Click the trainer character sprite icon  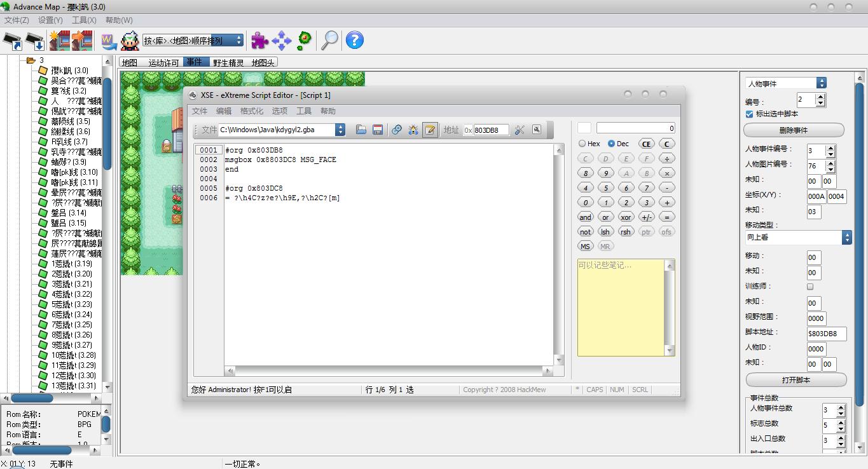(x=130, y=41)
